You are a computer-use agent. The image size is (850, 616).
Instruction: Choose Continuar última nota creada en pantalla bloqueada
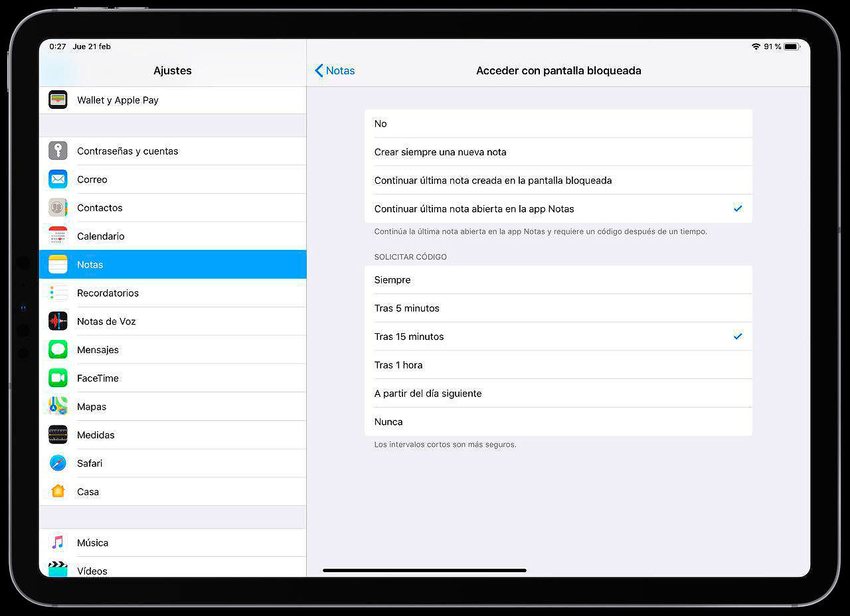(558, 181)
